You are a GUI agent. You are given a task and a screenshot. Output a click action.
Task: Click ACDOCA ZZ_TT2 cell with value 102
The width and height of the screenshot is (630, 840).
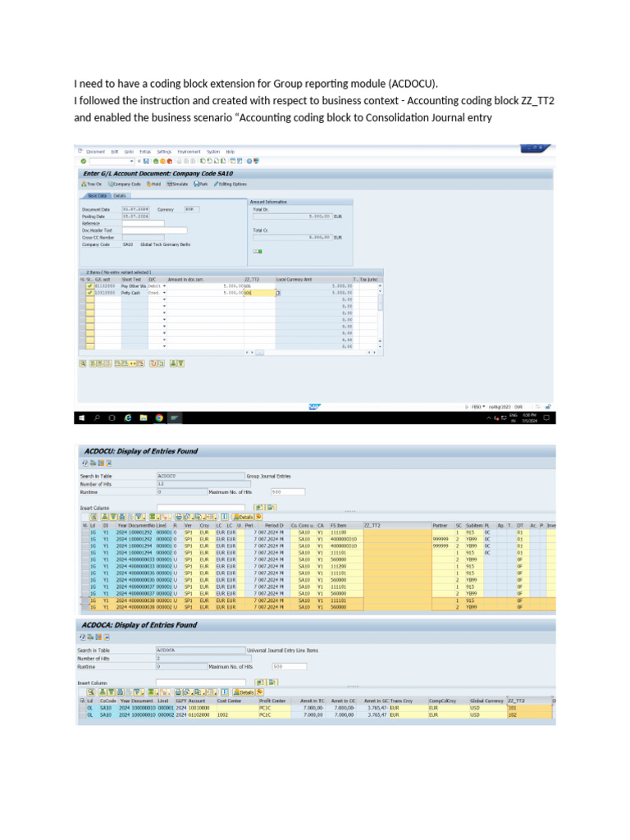pyautogui.click(x=530, y=714)
